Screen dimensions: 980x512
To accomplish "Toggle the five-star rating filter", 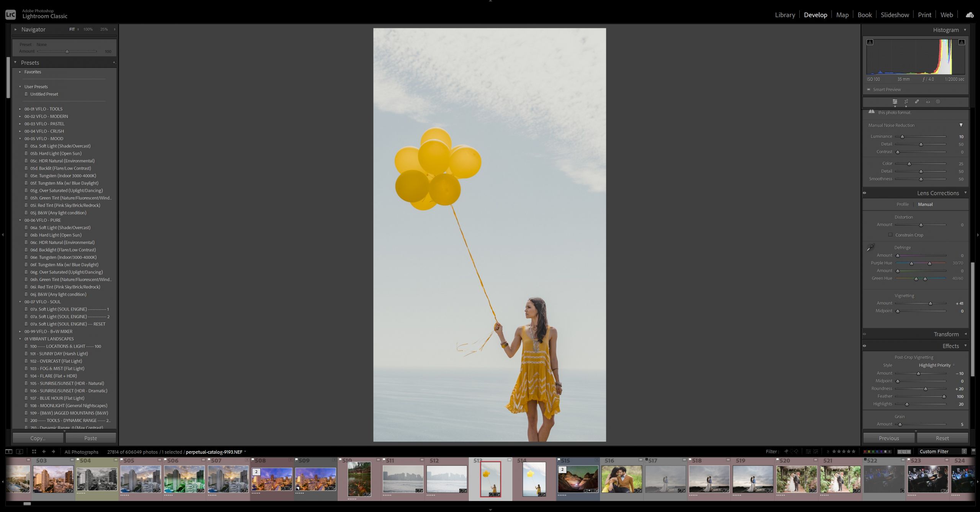I will [854, 451].
